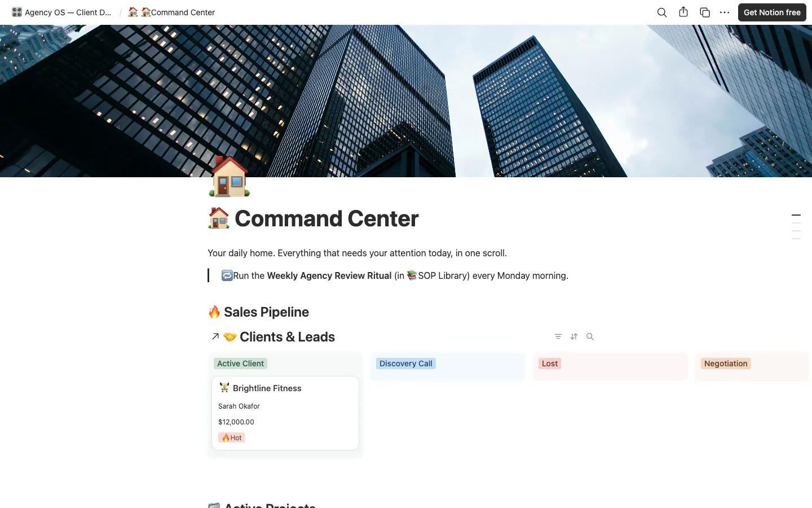The image size is (812, 508).
Task: Click the 'Your daily home' description paragraph
Action: [x=357, y=253]
